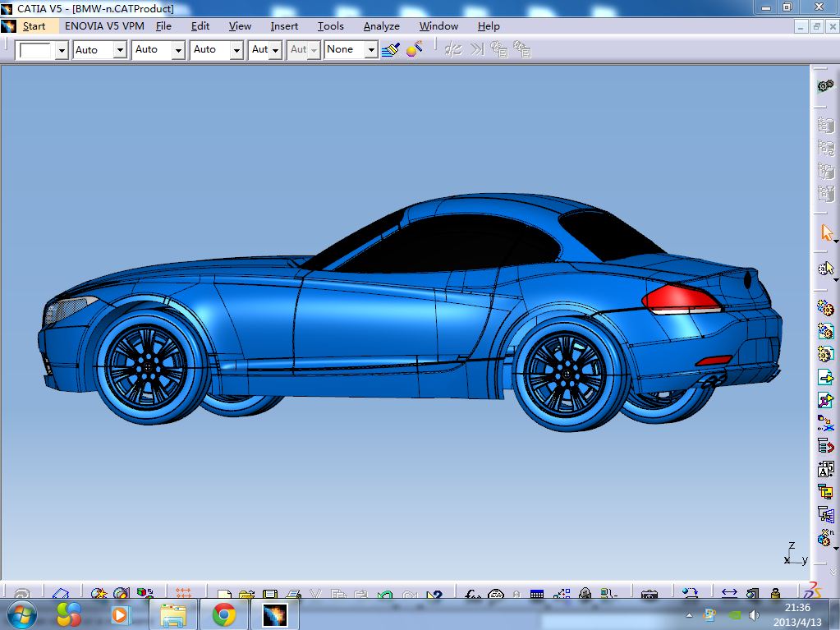Select the Painter brush tool
Viewport: 840px width, 630px height.
tap(391, 50)
